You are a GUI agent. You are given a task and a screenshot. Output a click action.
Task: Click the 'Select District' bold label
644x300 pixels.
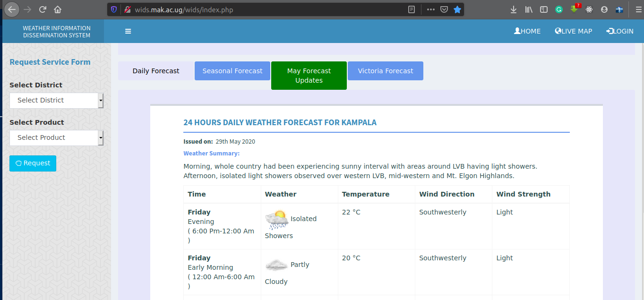pos(36,85)
